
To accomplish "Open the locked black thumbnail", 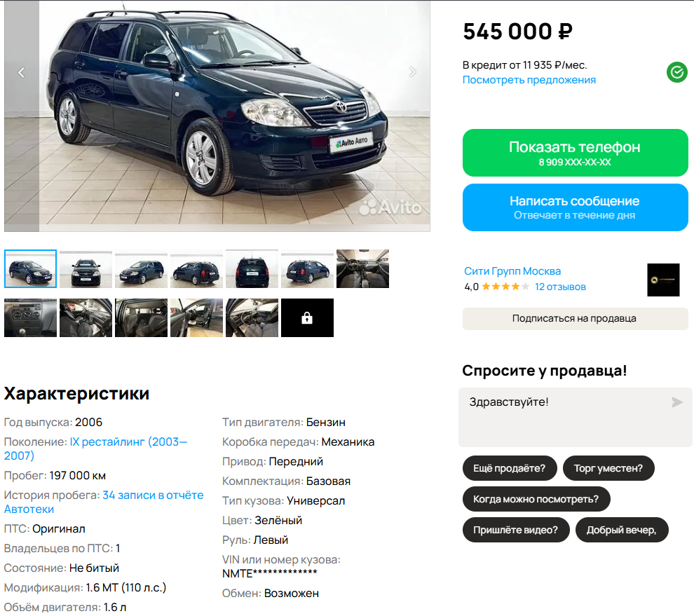I will point(307,317).
